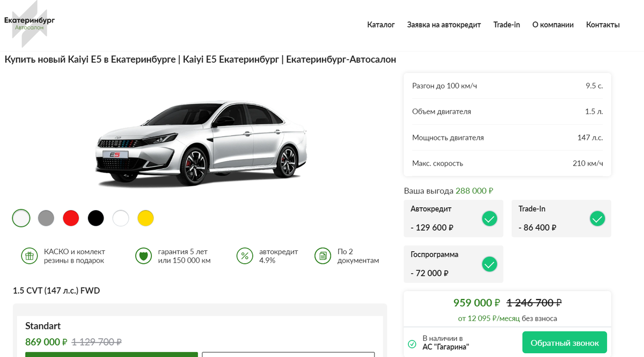The height and width of the screenshot is (357, 644).
Task: Click the 1.5 CVT (147 л.с.) FWD heading
Action: [56, 291]
